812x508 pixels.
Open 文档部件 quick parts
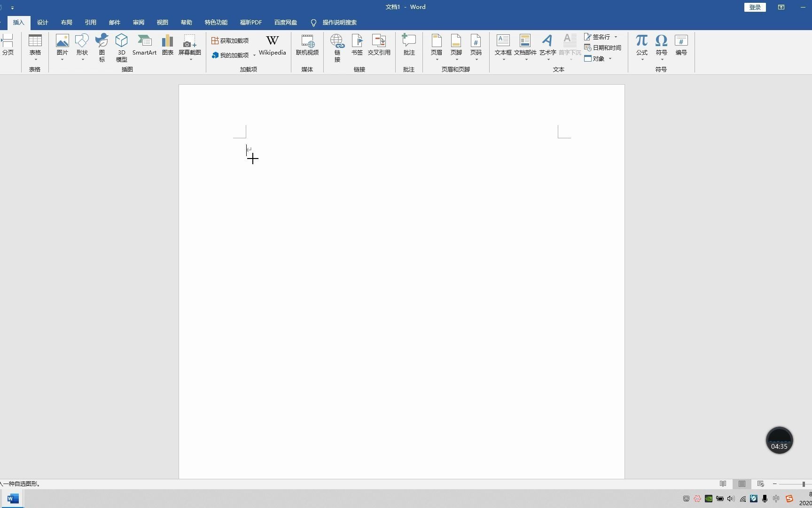(x=525, y=47)
